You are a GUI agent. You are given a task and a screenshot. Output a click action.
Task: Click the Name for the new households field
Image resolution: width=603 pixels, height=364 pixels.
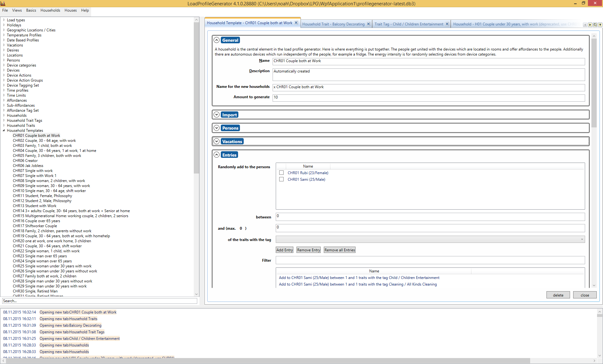pos(429,87)
